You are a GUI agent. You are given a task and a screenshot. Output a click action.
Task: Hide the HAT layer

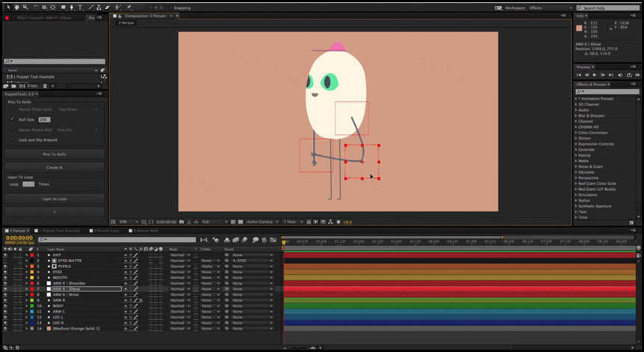point(5,255)
